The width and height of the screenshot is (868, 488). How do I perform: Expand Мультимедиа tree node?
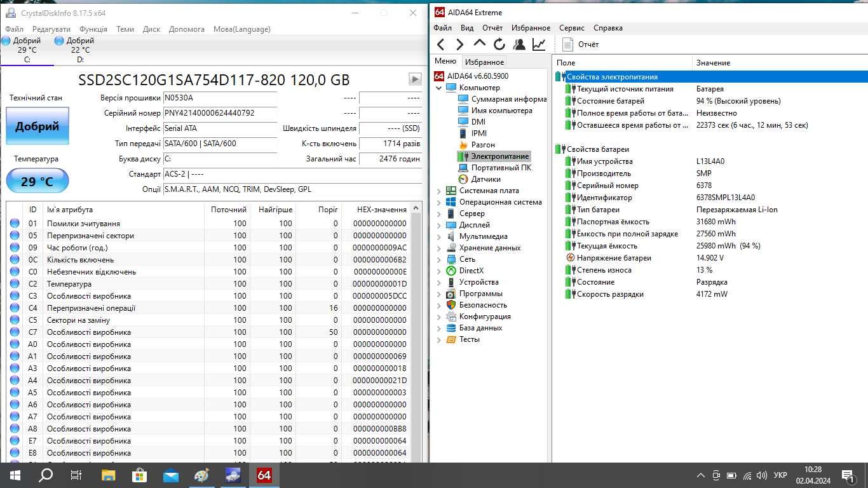[x=438, y=236]
